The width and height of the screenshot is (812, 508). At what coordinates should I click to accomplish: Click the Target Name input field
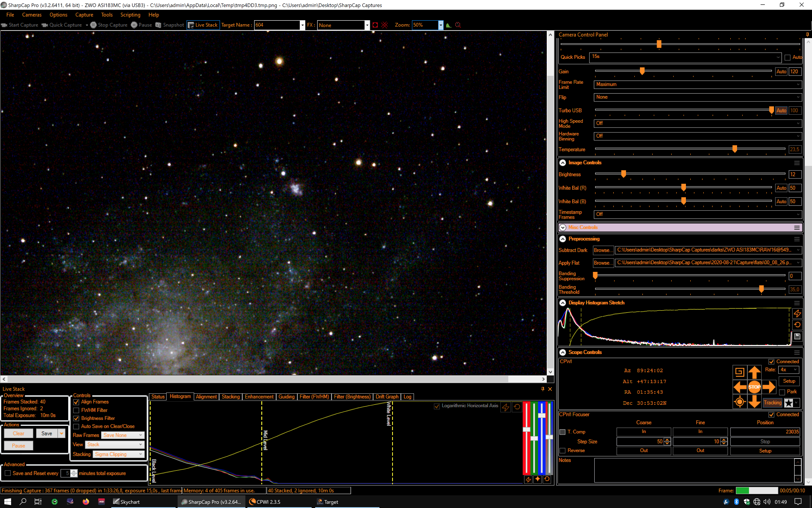click(277, 25)
